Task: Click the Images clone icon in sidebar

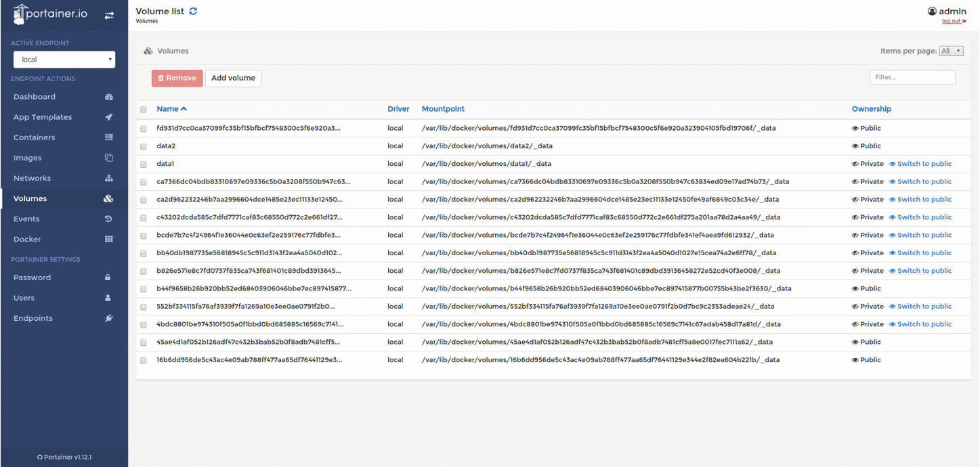Action: click(x=108, y=158)
